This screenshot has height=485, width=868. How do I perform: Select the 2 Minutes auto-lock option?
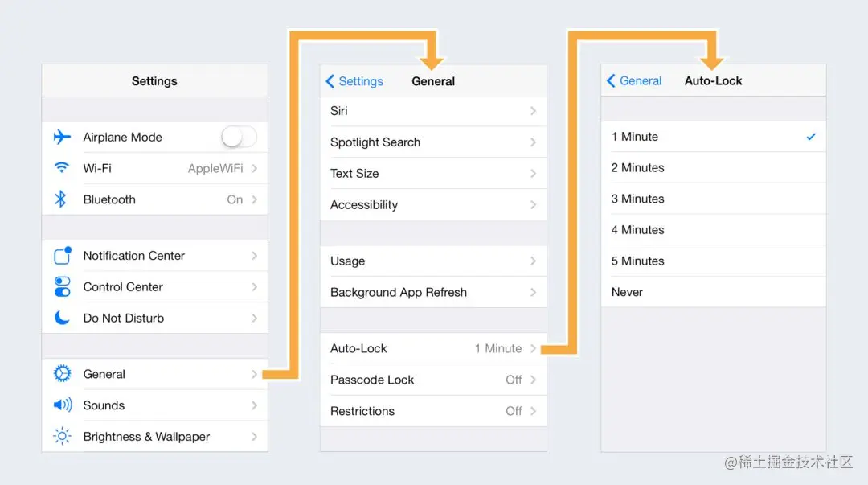coord(639,167)
